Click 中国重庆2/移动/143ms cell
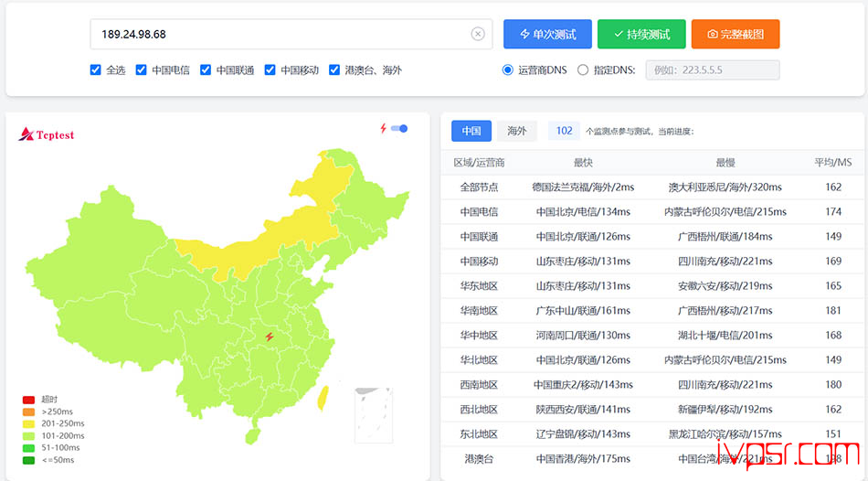 click(x=583, y=385)
